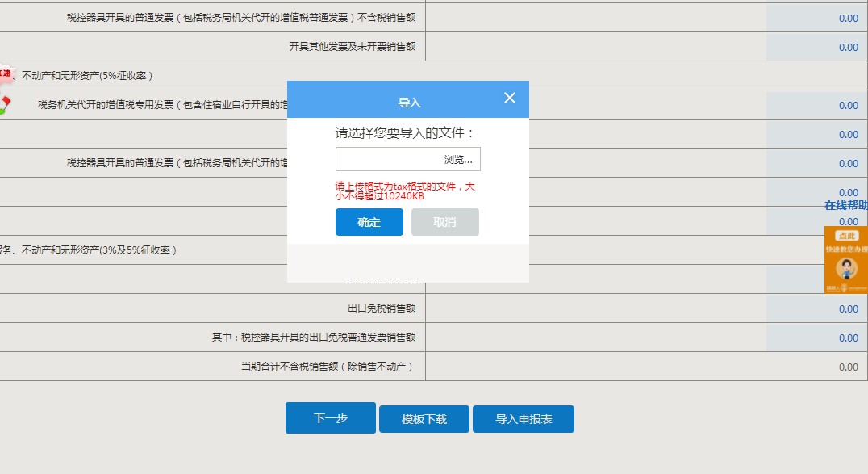868x474 pixels.
Task: Click 模板下载 to download template
Action: coord(424,418)
